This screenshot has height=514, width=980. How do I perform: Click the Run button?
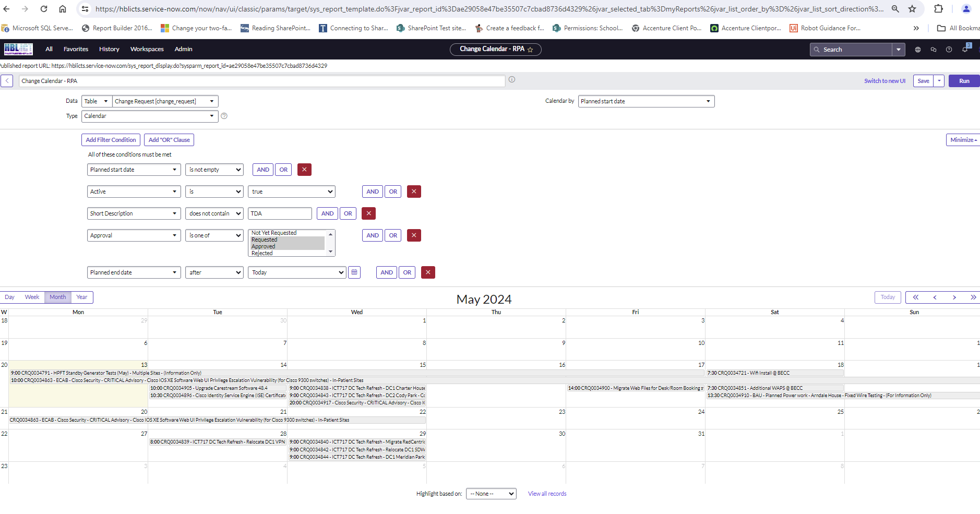(963, 80)
